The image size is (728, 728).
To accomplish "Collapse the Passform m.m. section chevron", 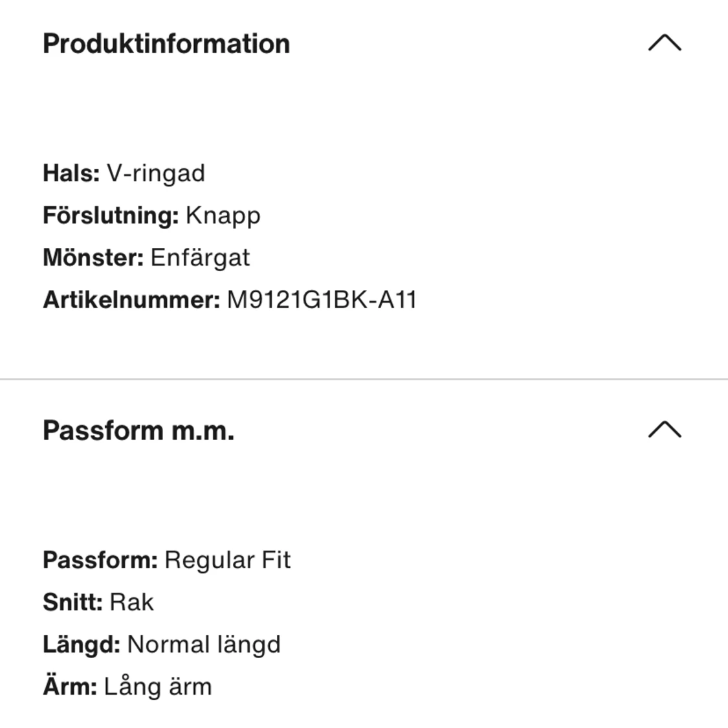I will point(665,430).
